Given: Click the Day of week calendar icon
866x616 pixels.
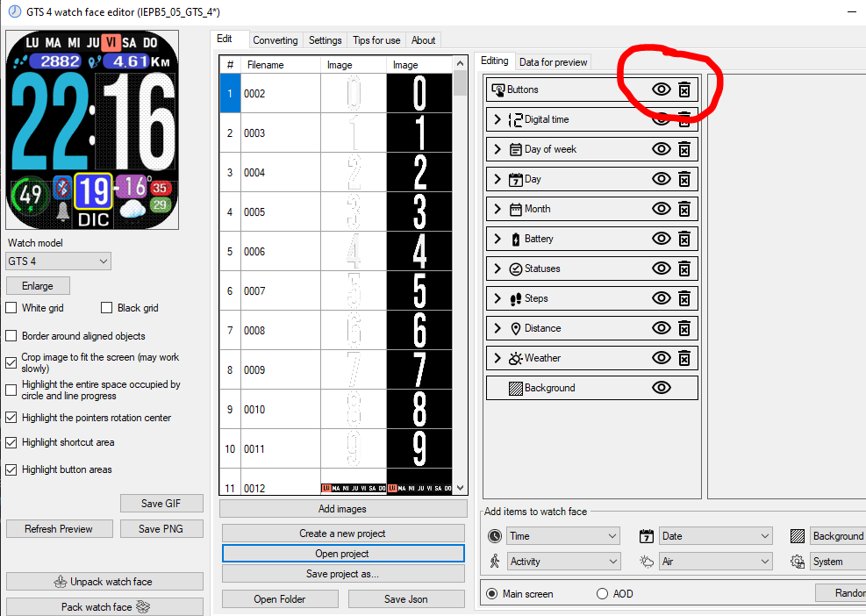Looking at the screenshot, I should pyautogui.click(x=515, y=149).
